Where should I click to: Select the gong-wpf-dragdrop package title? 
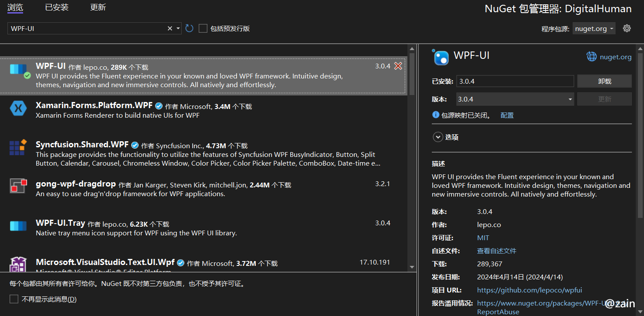click(x=76, y=183)
